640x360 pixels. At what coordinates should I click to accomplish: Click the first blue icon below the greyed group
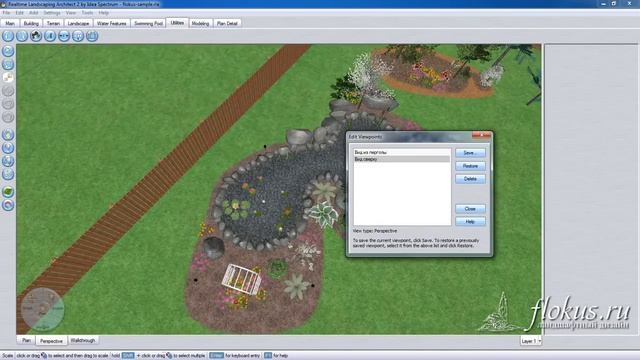(x=8, y=135)
